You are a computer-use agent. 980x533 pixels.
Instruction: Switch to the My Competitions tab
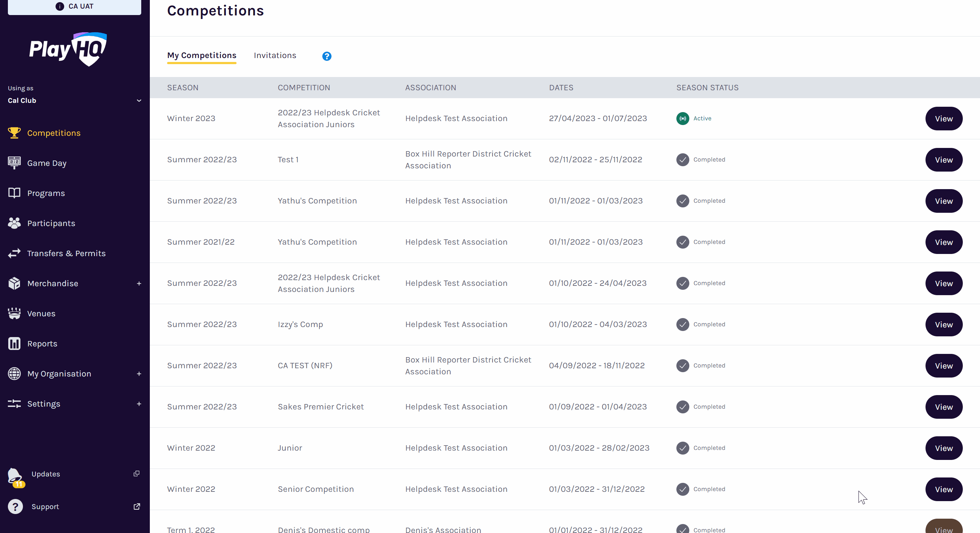(x=202, y=55)
